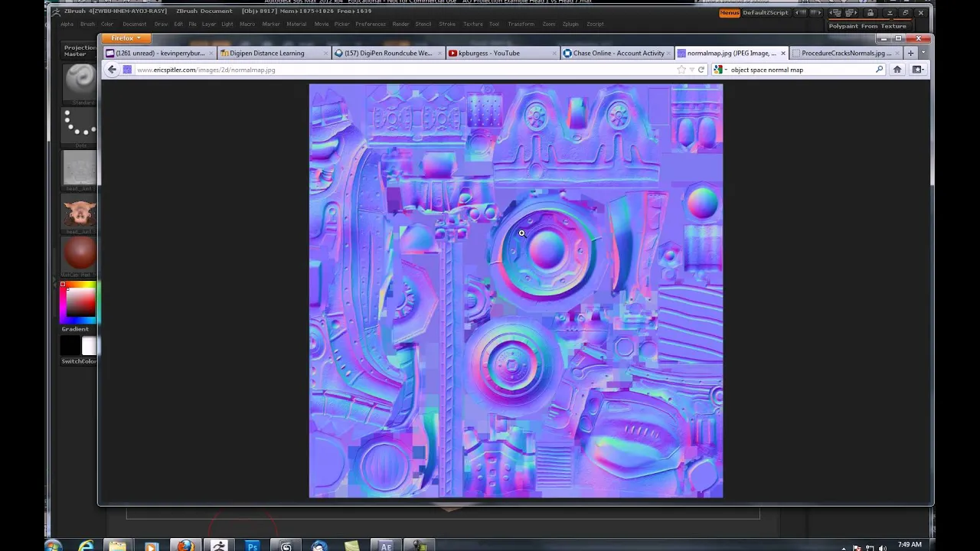Toggle the Gradient button in ZBrush
Screen dimensions: 980x551
[75, 329]
